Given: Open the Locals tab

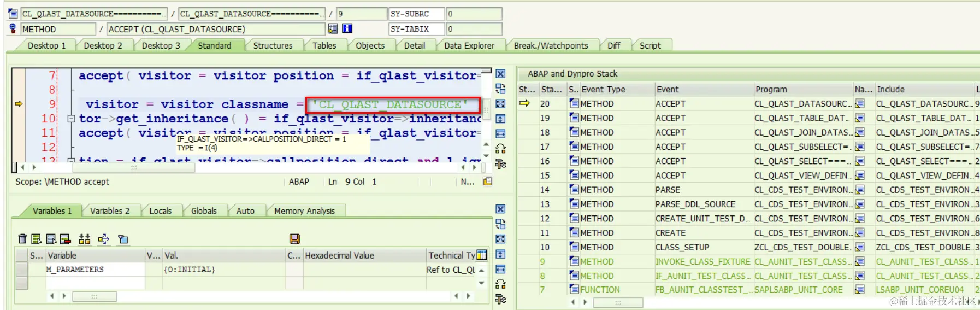Looking at the screenshot, I should click(x=160, y=210).
